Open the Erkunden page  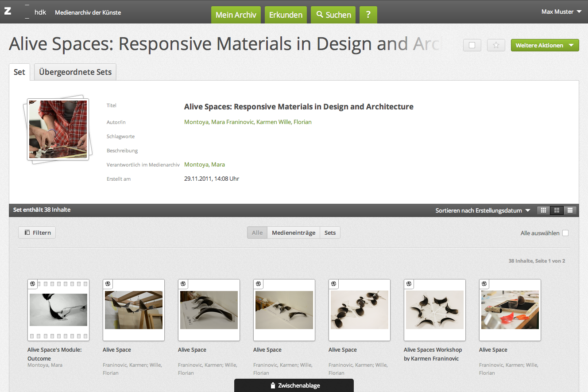point(286,15)
